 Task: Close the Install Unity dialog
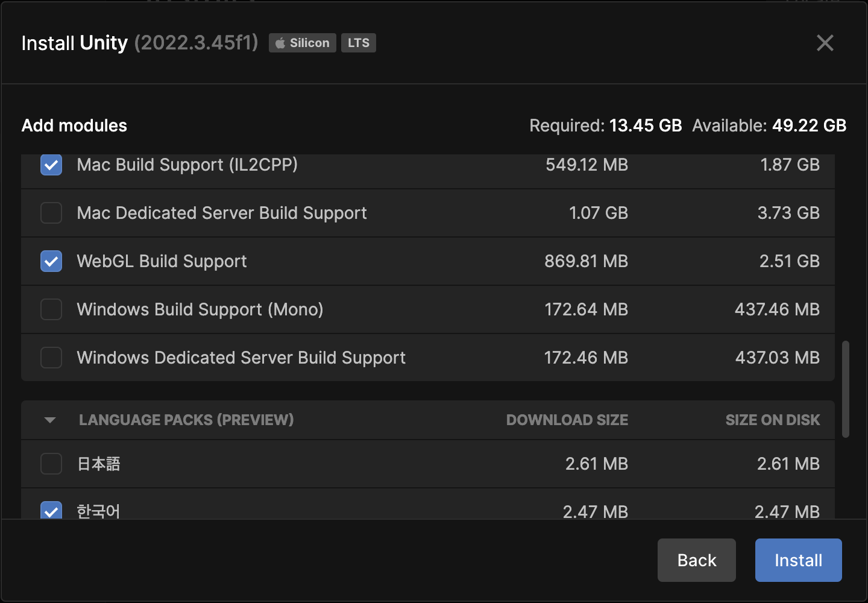[x=825, y=43]
